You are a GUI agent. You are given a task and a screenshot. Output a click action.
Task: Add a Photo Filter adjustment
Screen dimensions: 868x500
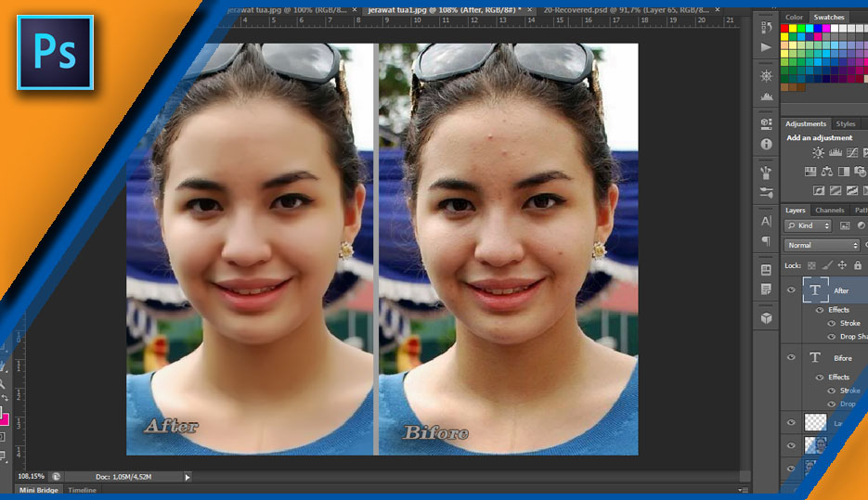[x=861, y=172]
